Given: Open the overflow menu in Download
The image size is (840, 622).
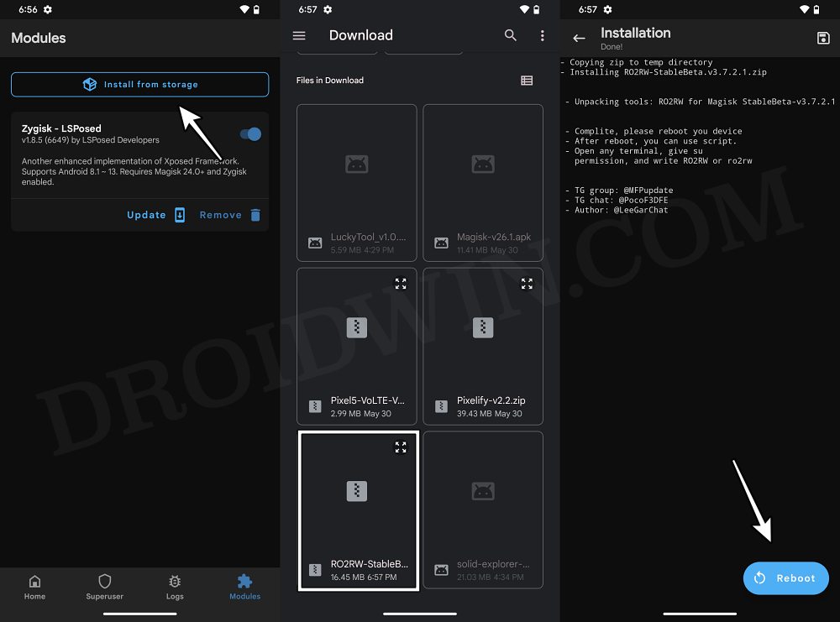Looking at the screenshot, I should (542, 35).
